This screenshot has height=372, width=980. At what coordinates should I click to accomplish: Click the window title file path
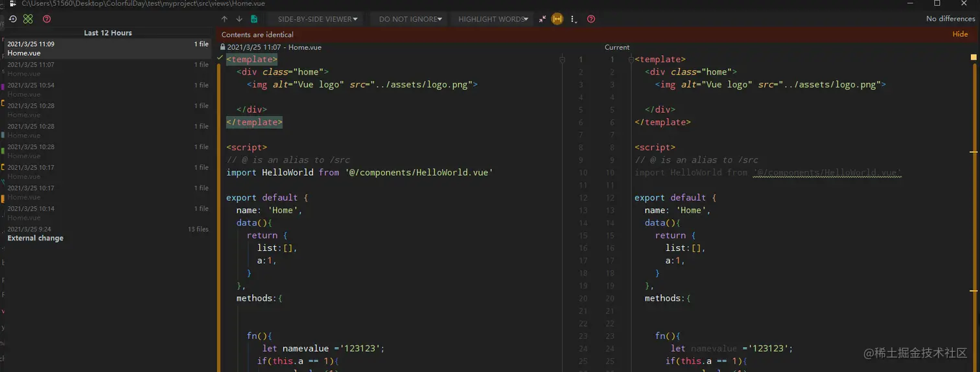click(143, 3)
